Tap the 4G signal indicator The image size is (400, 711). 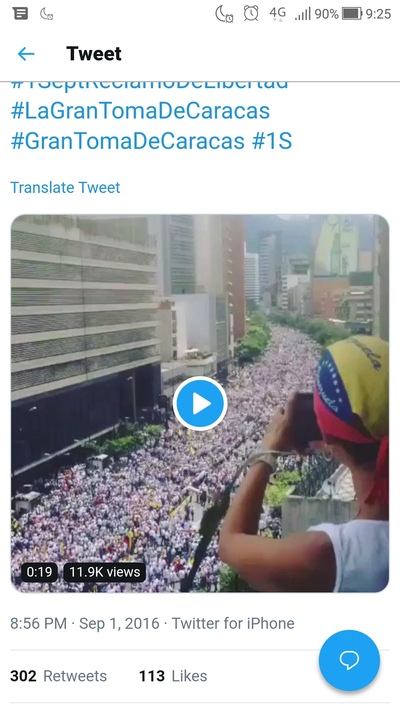coord(278,13)
